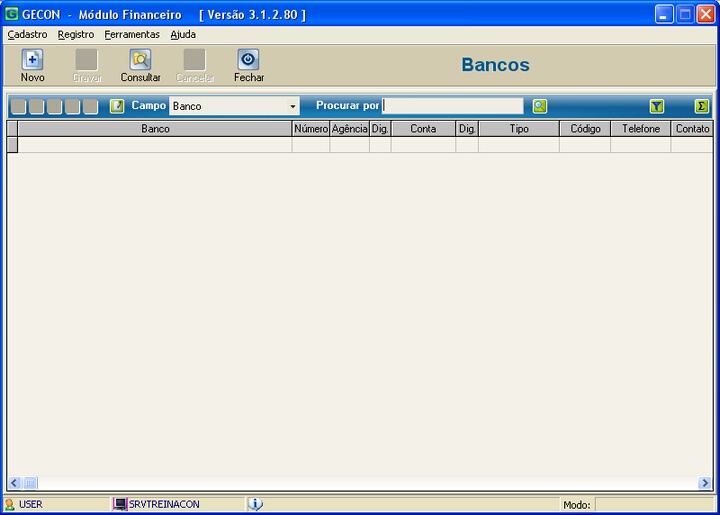Open the Ferramentas menu
The width and height of the screenshot is (720, 515).
[132, 34]
